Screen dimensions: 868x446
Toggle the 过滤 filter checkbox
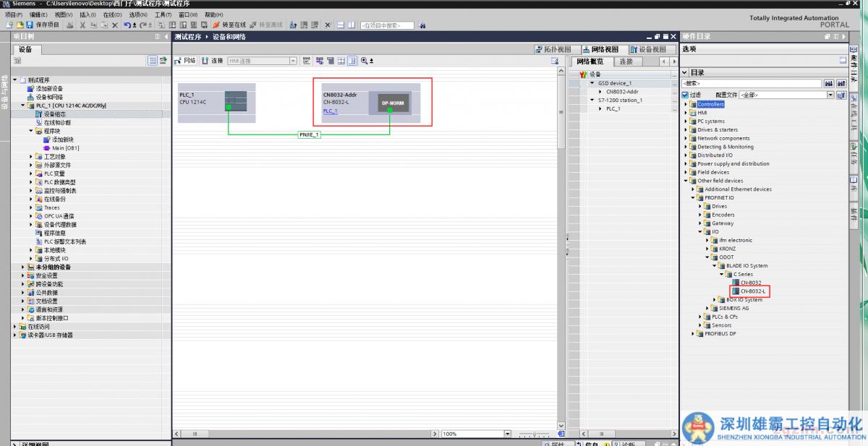click(685, 95)
